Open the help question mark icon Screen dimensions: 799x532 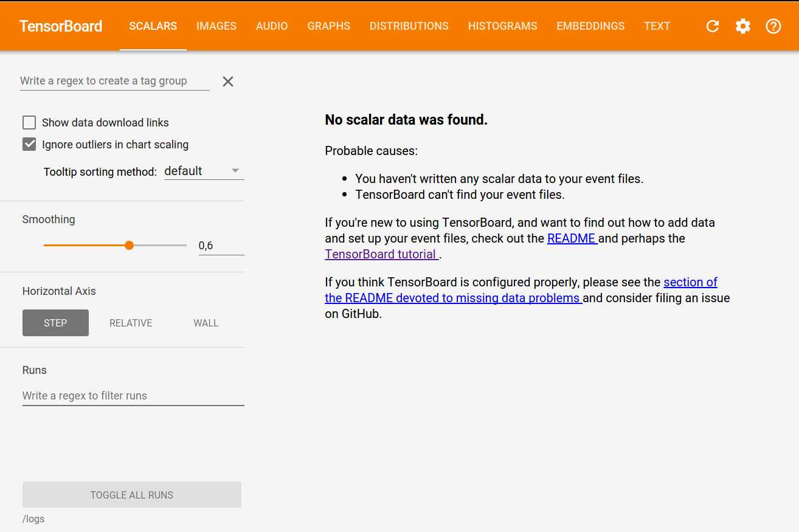point(773,26)
